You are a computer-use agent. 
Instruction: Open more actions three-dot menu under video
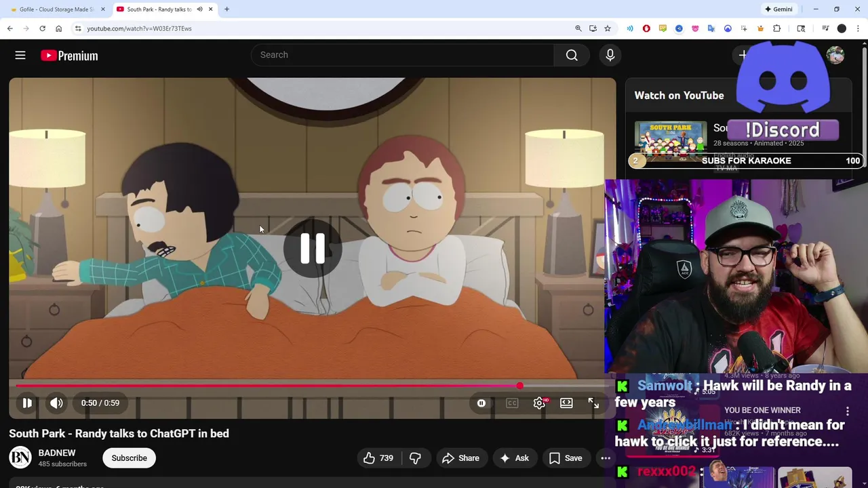click(606, 458)
